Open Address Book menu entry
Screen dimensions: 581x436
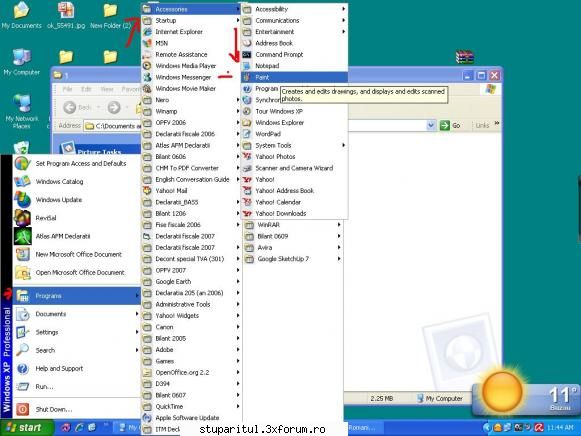coord(294,43)
